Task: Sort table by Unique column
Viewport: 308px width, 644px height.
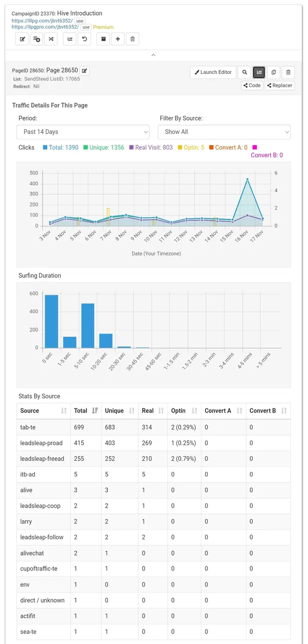Action: [x=120, y=411]
